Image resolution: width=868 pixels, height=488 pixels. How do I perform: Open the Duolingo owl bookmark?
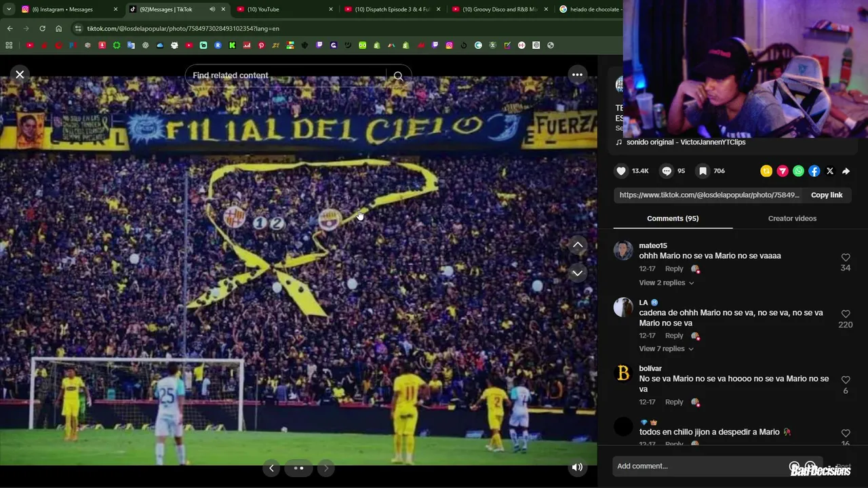[363, 45]
